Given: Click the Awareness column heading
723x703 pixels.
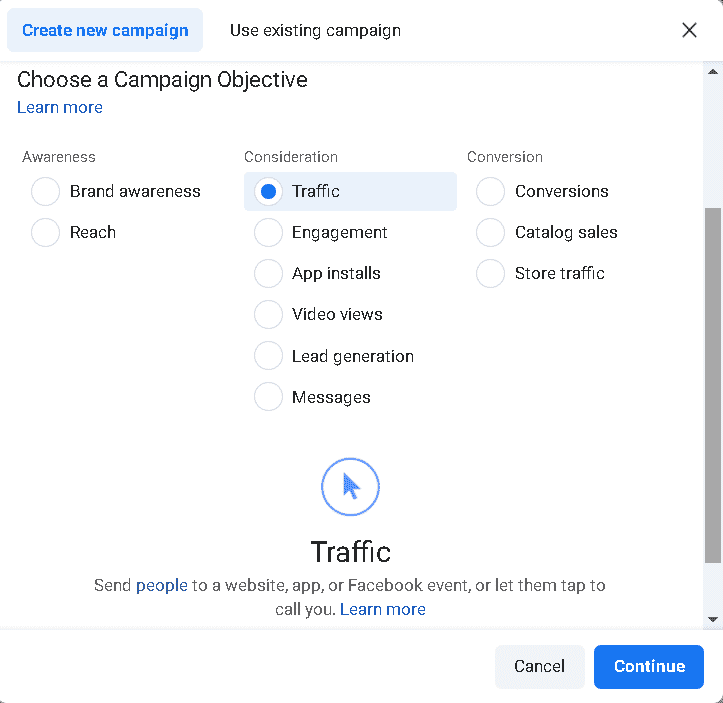Looking at the screenshot, I should click(59, 157).
